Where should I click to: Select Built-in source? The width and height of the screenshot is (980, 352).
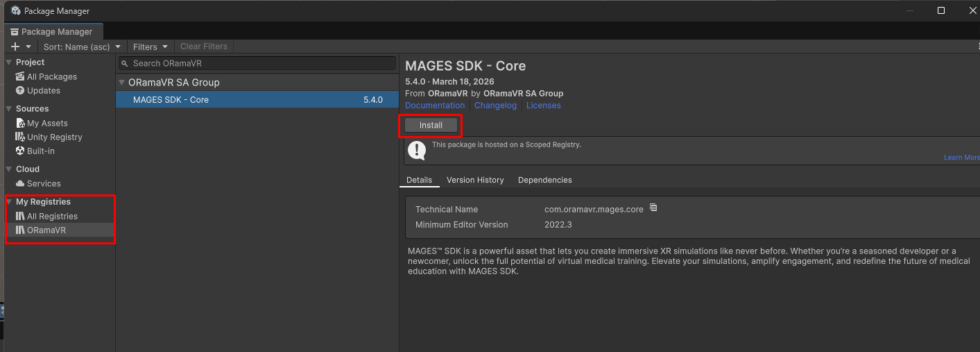(x=41, y=151)
